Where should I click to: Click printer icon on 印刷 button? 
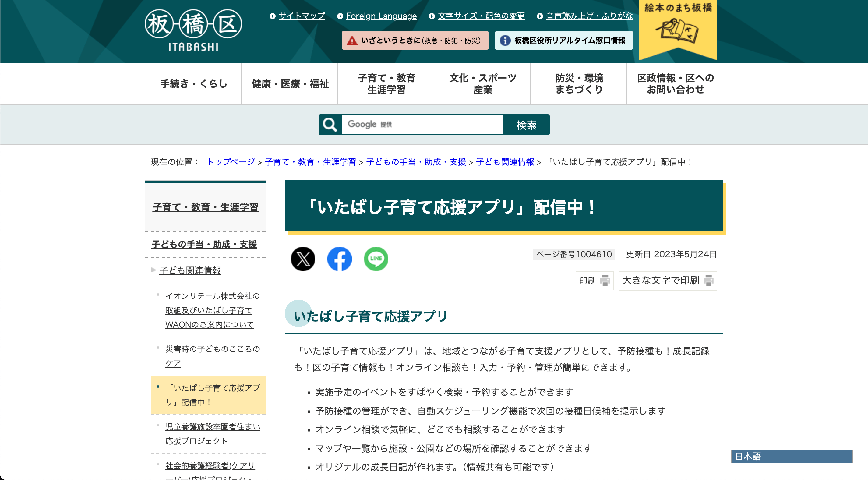605,281
